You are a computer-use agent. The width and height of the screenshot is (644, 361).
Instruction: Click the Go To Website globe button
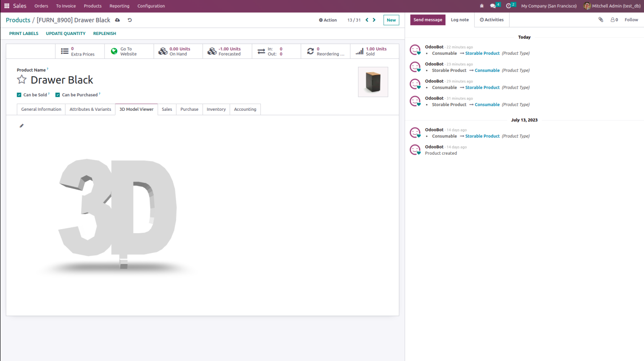[x=129, y=51]
